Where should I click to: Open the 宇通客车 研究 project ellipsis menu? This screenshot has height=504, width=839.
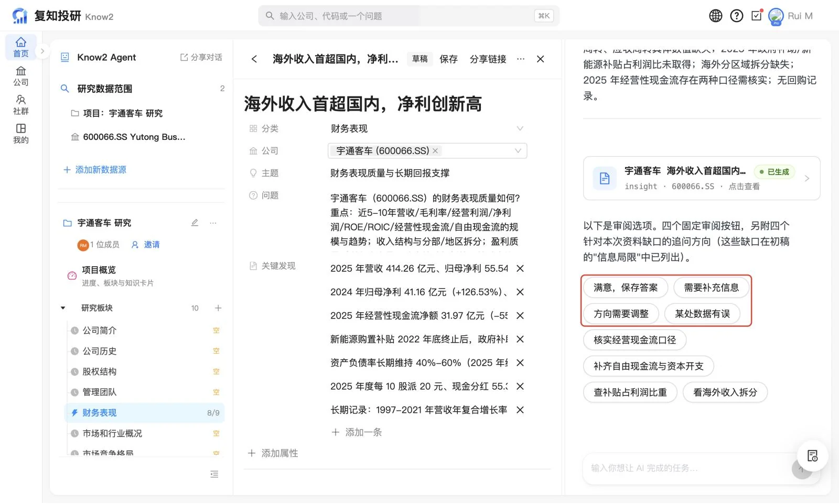click(x=213, y=223)
